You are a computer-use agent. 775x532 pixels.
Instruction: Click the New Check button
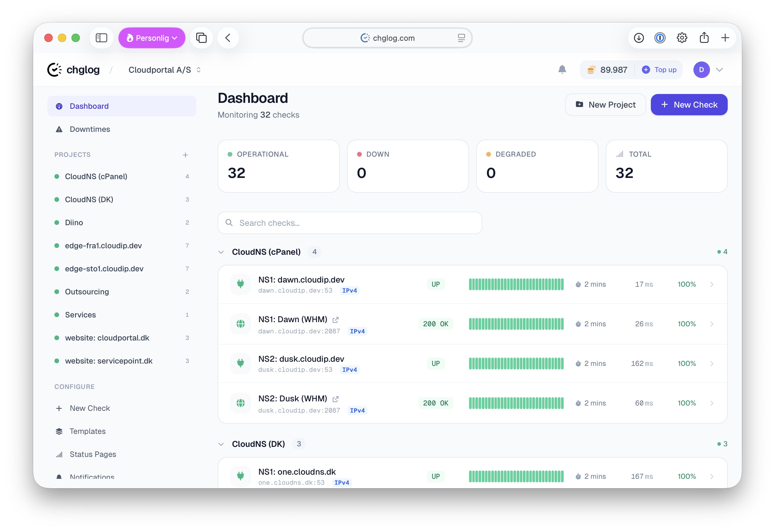coord(689,104)
